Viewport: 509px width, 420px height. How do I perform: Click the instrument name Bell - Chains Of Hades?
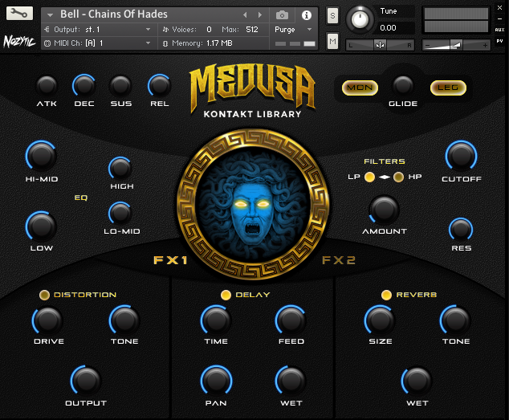point(114,14)
